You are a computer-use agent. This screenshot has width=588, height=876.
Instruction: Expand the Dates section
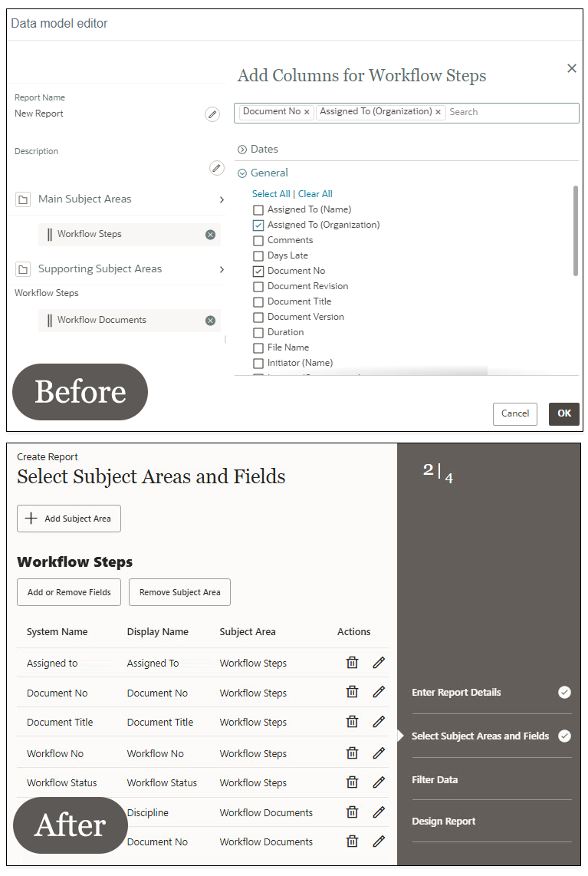(242, 150)
